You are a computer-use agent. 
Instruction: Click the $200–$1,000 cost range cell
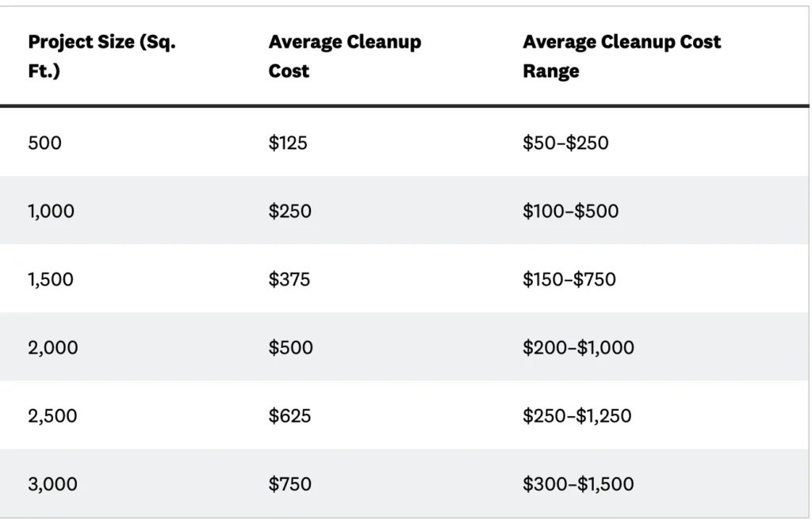point(578,348)
